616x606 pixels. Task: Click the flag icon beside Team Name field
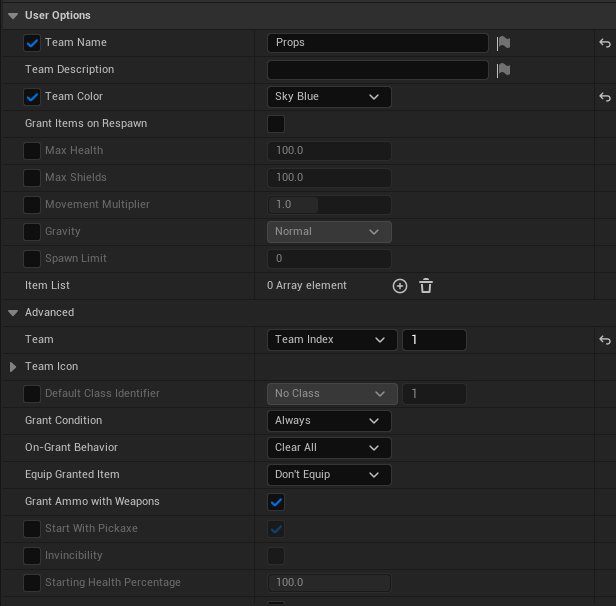click(503, 43)
